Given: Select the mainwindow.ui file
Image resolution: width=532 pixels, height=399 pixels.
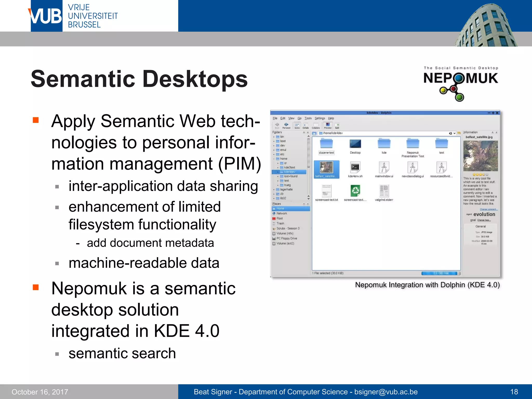Looking at the screenshot, I should [384, 170].
